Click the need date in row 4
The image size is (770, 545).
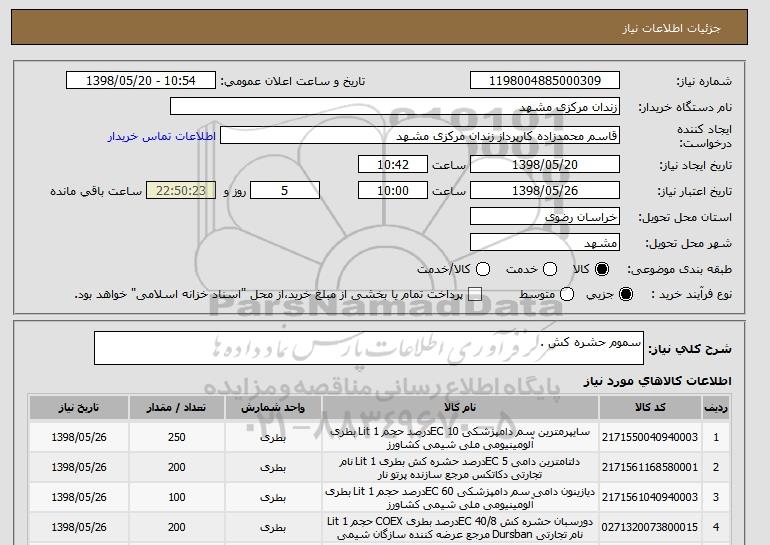click(79, 527)
